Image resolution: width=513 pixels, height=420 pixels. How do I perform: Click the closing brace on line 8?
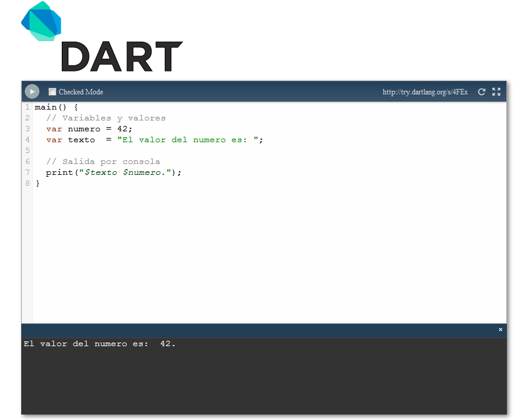(x=38, y=183)
